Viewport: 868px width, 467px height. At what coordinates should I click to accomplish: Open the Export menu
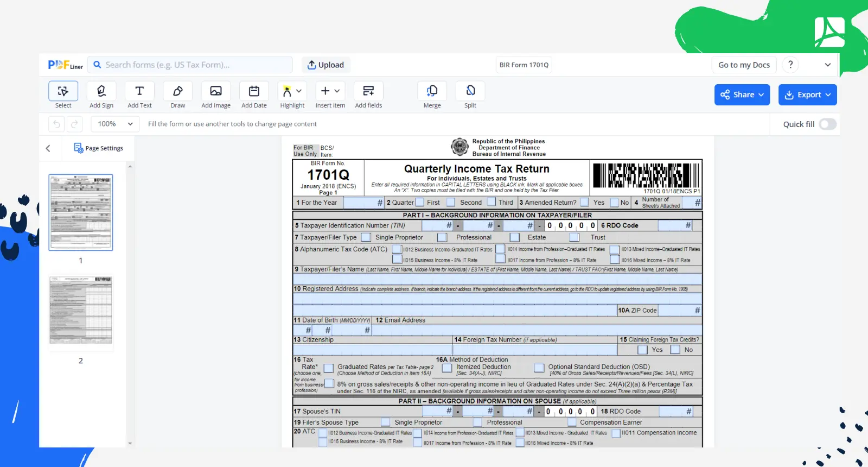pos(807,94)
